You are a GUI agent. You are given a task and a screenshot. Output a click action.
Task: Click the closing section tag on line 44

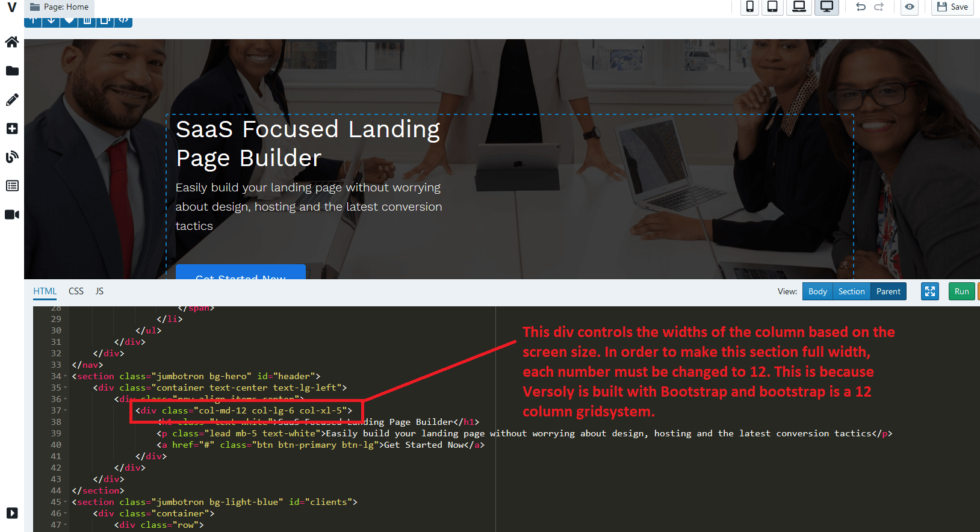click(98, 490)
